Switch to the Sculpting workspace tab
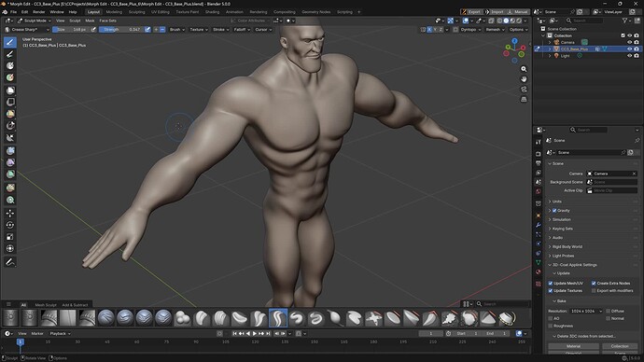644x362 pixels. point(136,12)
